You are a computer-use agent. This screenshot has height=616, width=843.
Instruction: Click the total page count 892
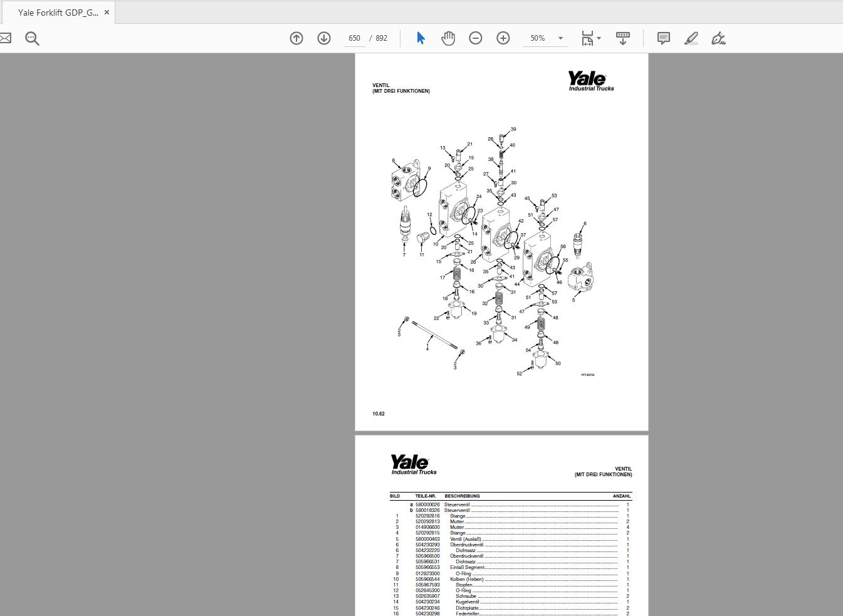pos(381,38)
